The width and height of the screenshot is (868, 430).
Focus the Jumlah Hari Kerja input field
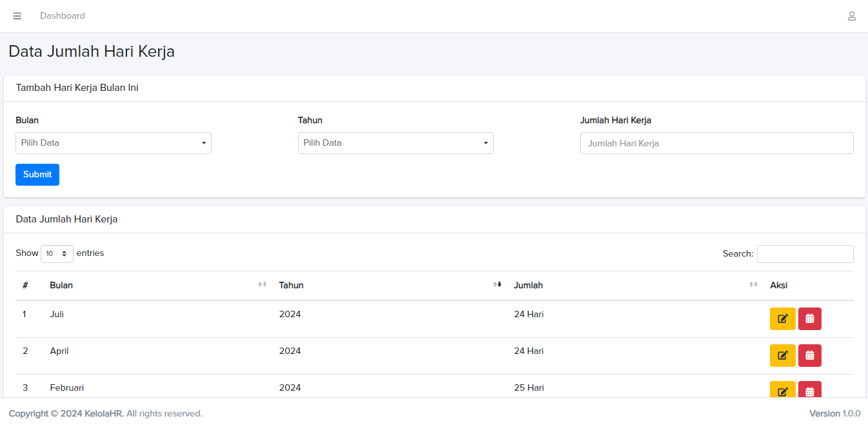(716, 143)
